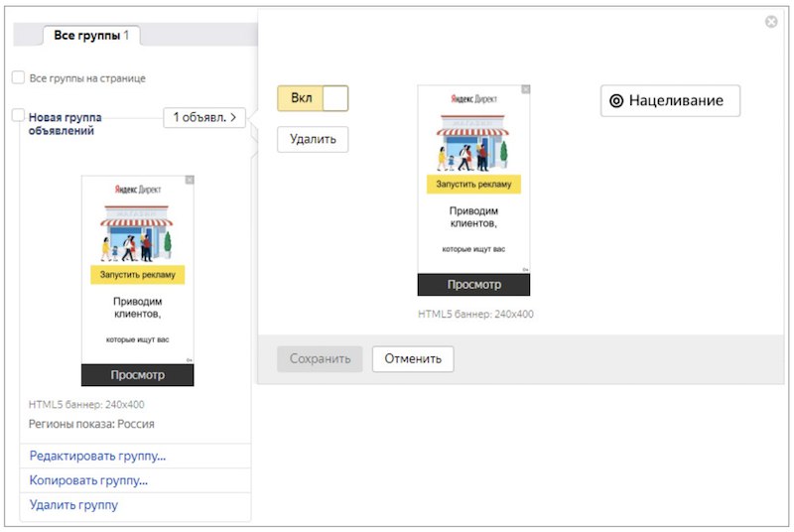Click the Удалить button

click(x=313, y=139)
